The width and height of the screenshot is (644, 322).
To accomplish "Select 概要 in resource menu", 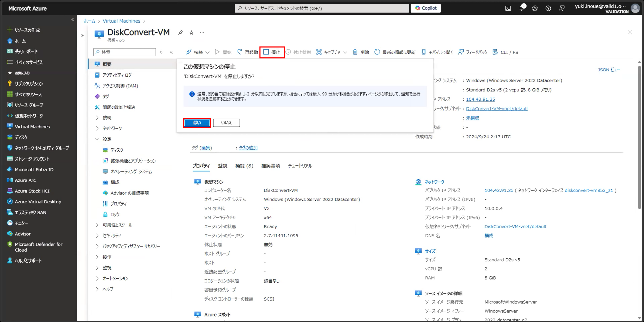I will tap(133, 64).
